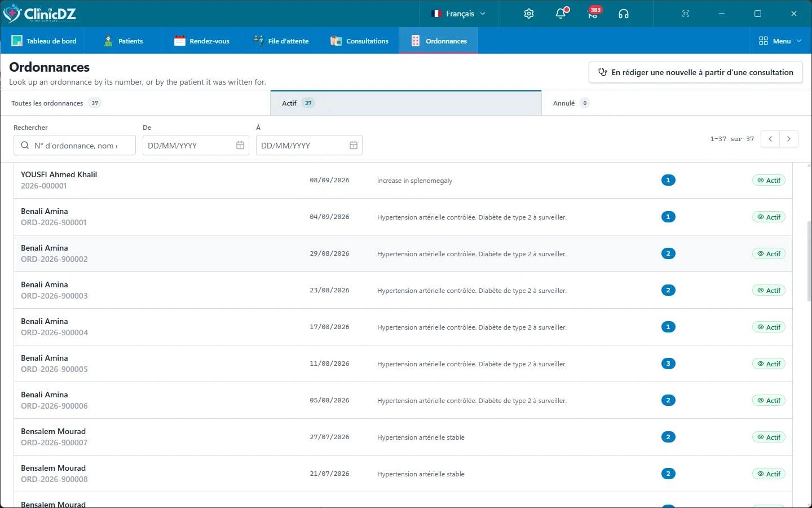812x508 pixels.
Task: Show Toutes les ordonnances filter tab
Action: (x=135, y=103)
